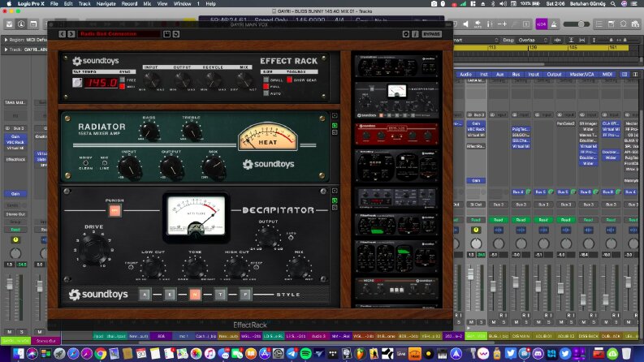644x362 pixels.
Task: Click the EffectRack Recycle knob
Action: pos(212,80)
